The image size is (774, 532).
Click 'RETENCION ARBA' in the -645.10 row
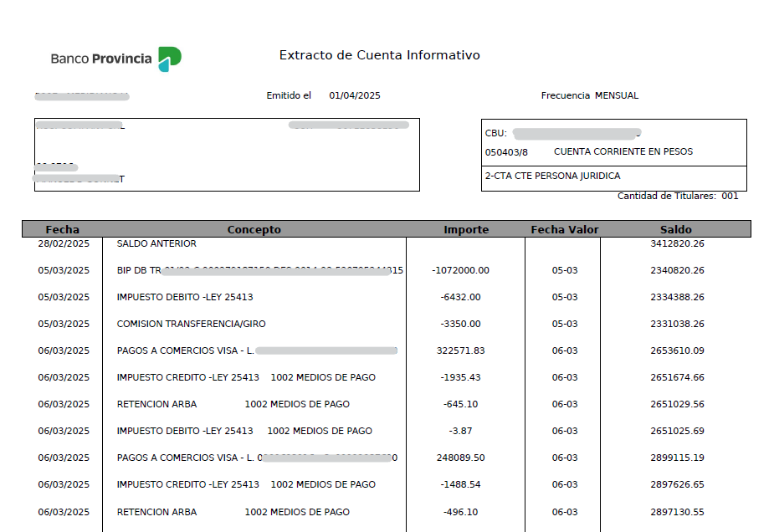(156, 404)
